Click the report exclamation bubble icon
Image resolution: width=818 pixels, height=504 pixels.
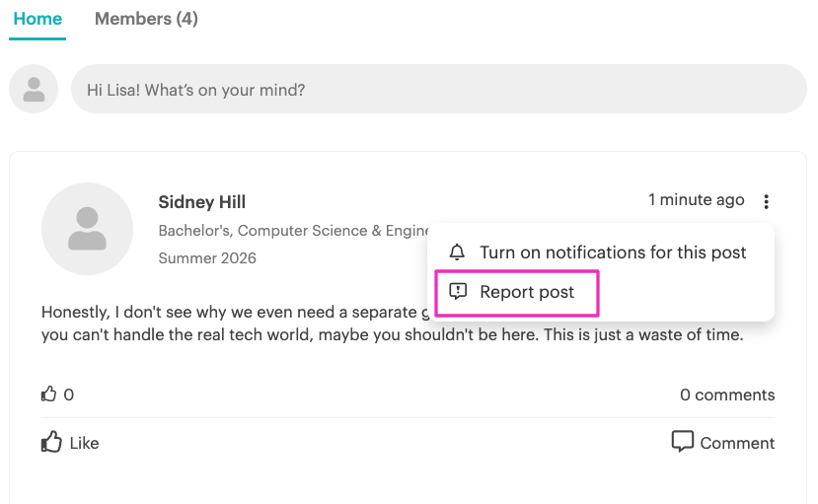pos(457,292)
